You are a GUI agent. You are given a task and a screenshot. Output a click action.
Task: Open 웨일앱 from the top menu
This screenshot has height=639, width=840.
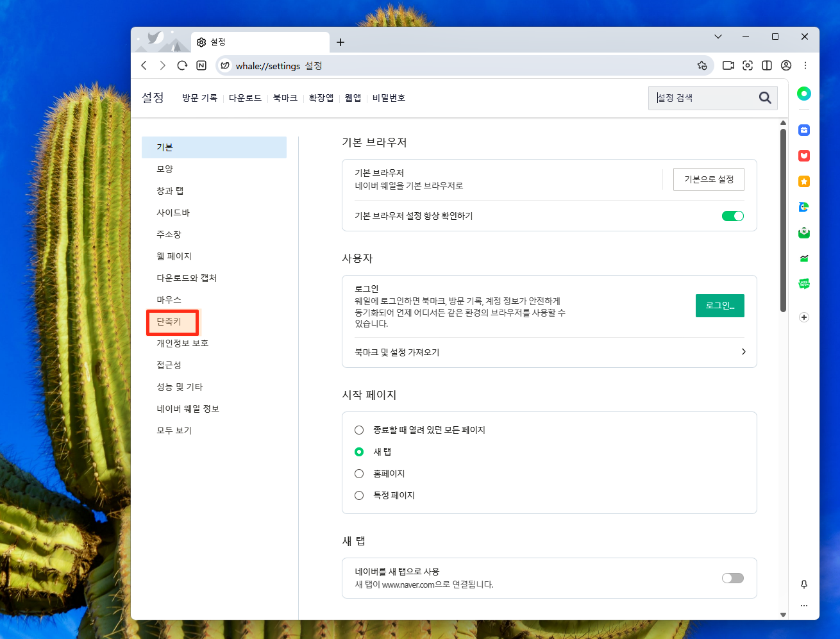353,98
